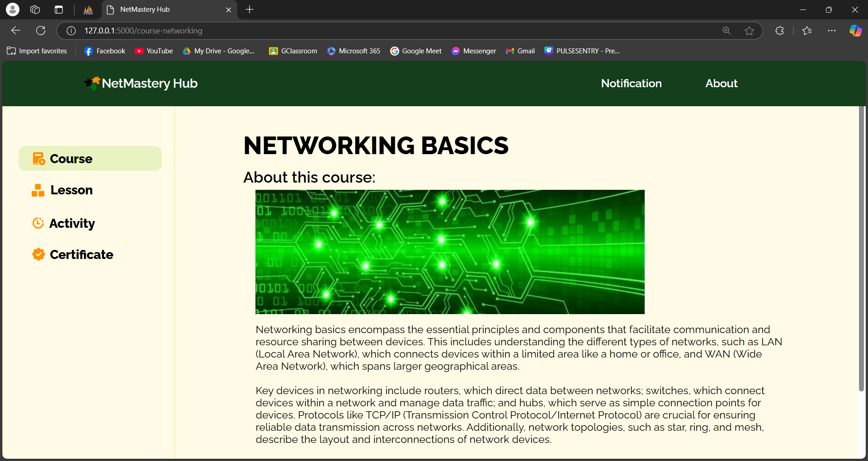Select Activity in the sidebar
The image size is (868, 461).
(x=63, y=223)
